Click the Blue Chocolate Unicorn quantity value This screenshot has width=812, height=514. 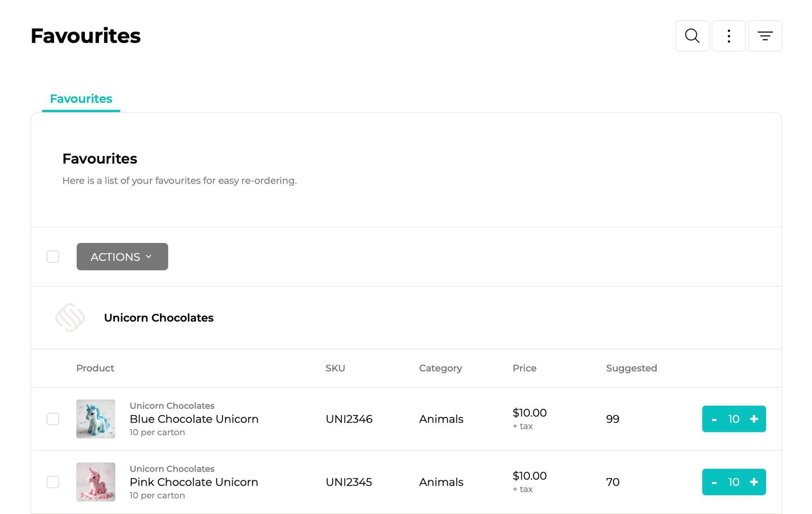734,419
